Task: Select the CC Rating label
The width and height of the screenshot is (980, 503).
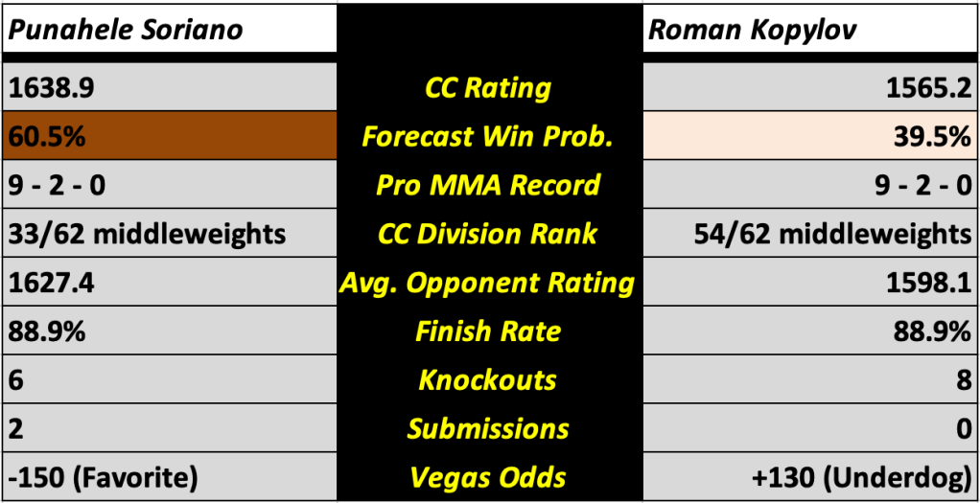Action: [x=488, y=88]
